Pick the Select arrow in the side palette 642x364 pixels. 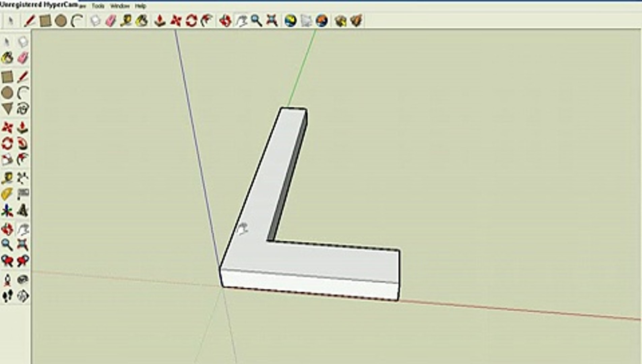(x=7, y=42)
